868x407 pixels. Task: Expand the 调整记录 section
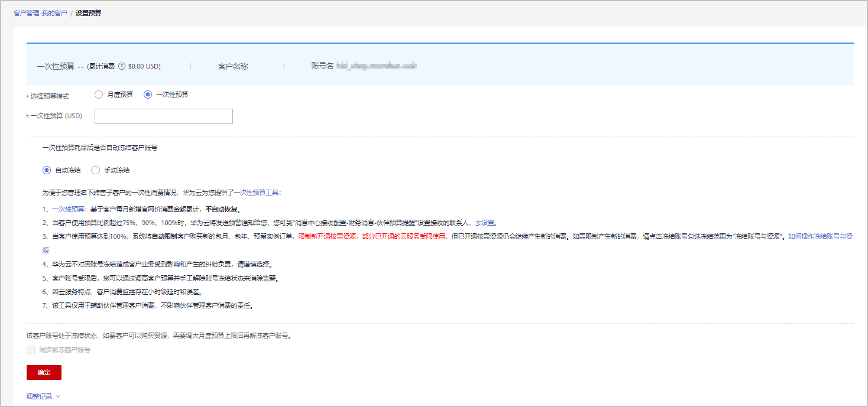tap(39, 396)
